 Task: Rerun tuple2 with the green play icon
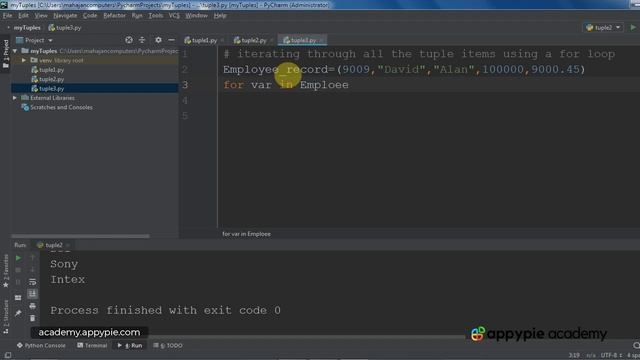(18, 258)
